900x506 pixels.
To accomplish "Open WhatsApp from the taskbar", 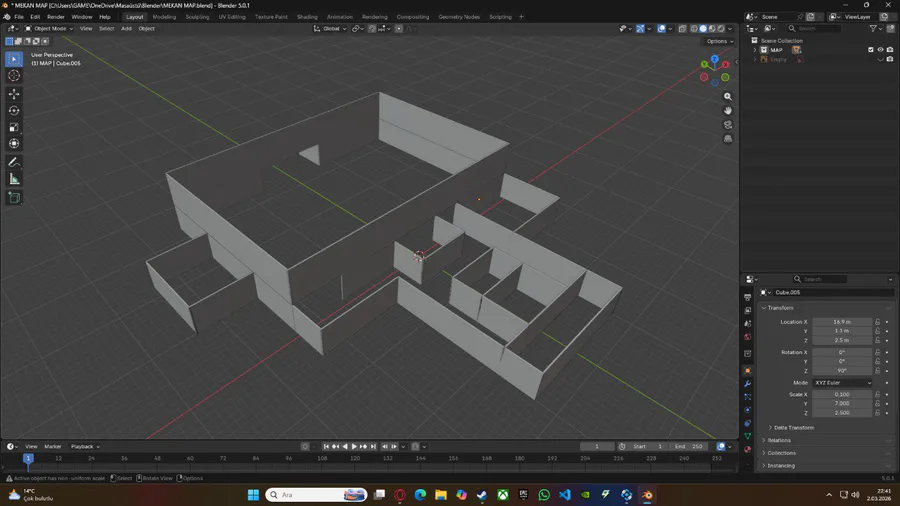I will coord(544,495).
